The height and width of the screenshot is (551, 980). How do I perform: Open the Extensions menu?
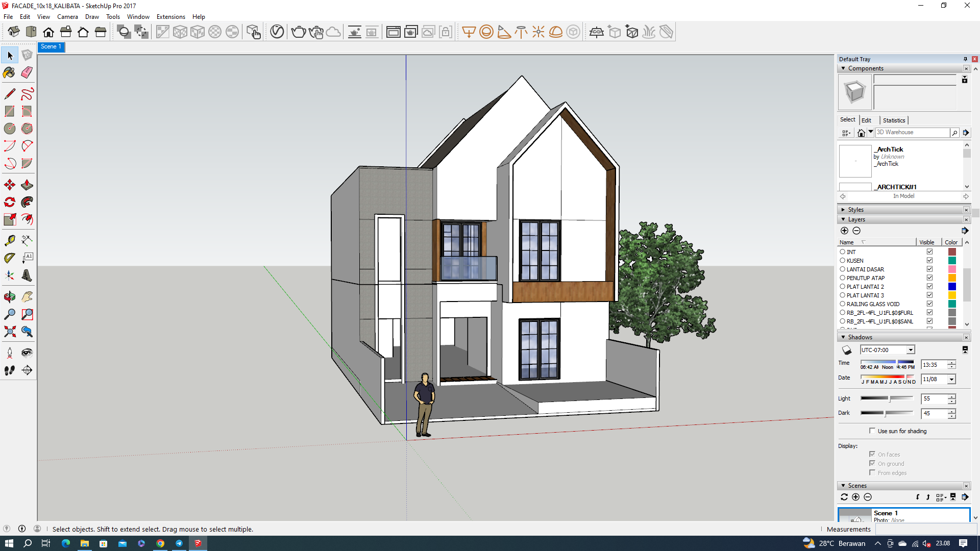coord(170,17)
